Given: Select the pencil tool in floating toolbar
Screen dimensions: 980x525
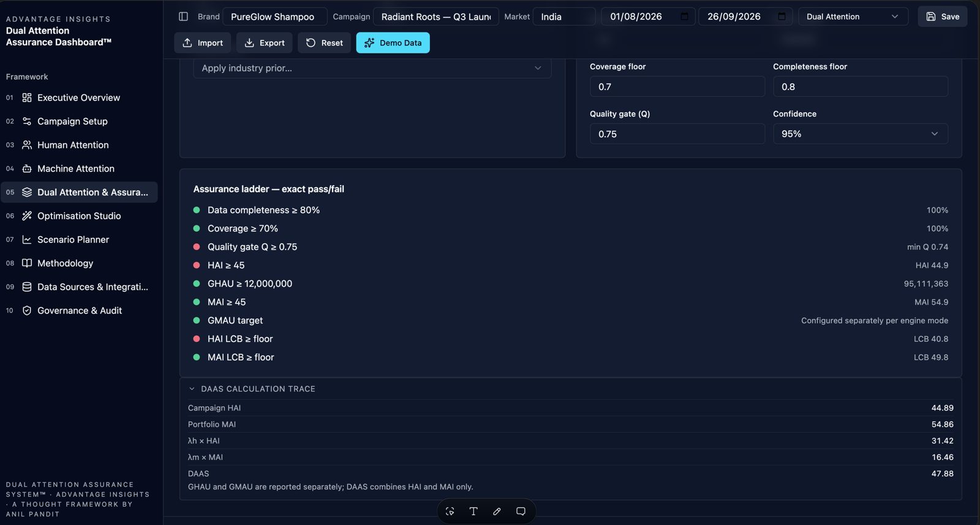Looking at the screenshot, I should coord(497,512).
